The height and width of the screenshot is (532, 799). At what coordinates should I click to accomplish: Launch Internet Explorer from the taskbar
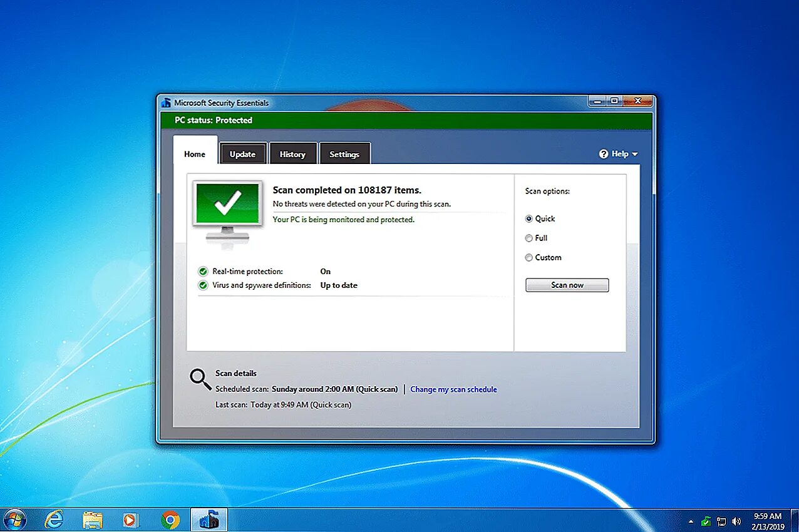pos(54,519)
